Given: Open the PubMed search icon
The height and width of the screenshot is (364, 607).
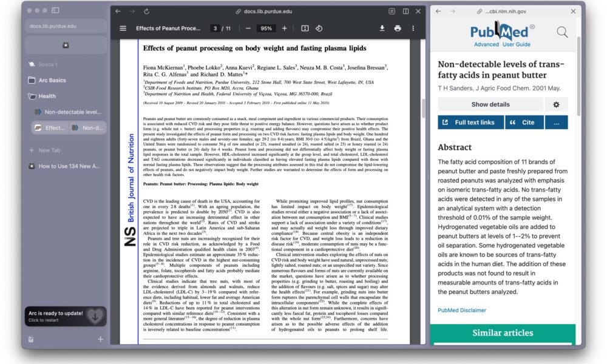Looking at the screenshot, I should click(x=563, y=32).
